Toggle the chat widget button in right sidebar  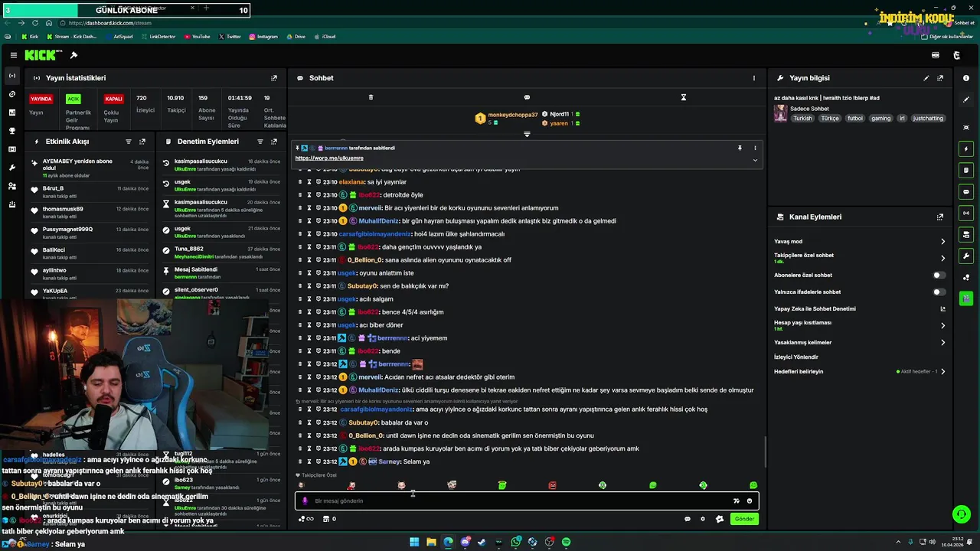coord(966,191)
